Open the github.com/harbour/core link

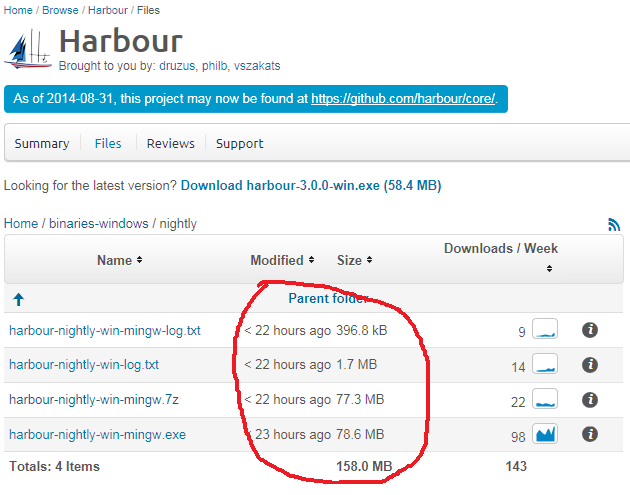[403, 98]
